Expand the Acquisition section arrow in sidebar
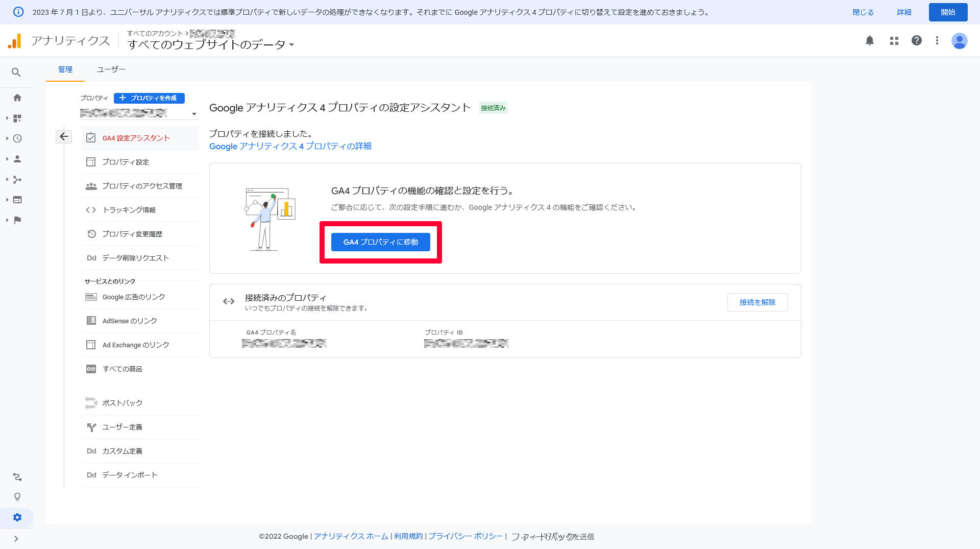 [7, 179]
